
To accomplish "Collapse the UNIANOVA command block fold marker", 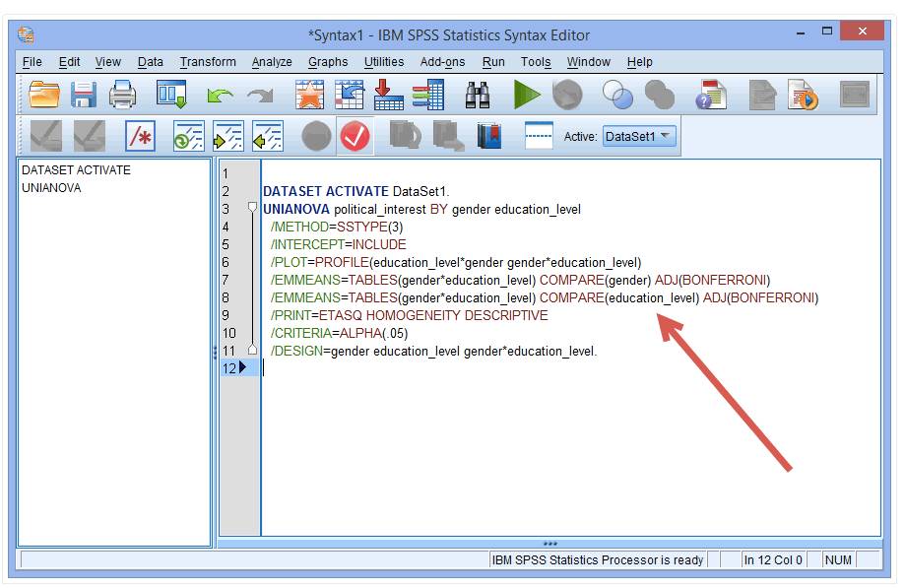I will pyautogui.click(x=252, y=207).
